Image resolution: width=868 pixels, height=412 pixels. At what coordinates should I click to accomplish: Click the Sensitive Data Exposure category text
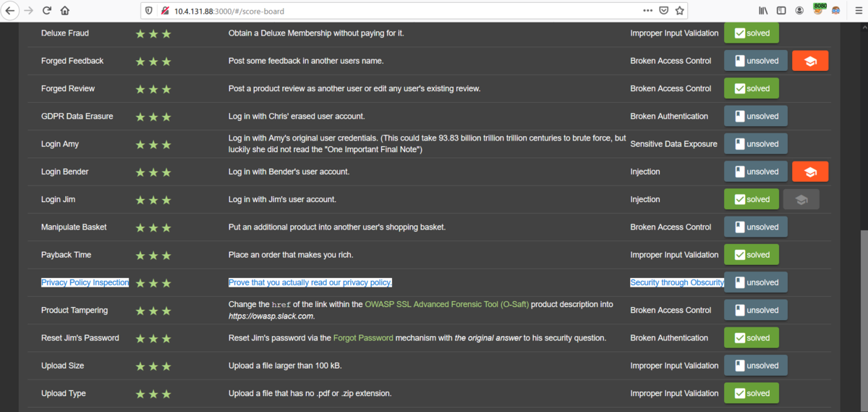(673, 144)
